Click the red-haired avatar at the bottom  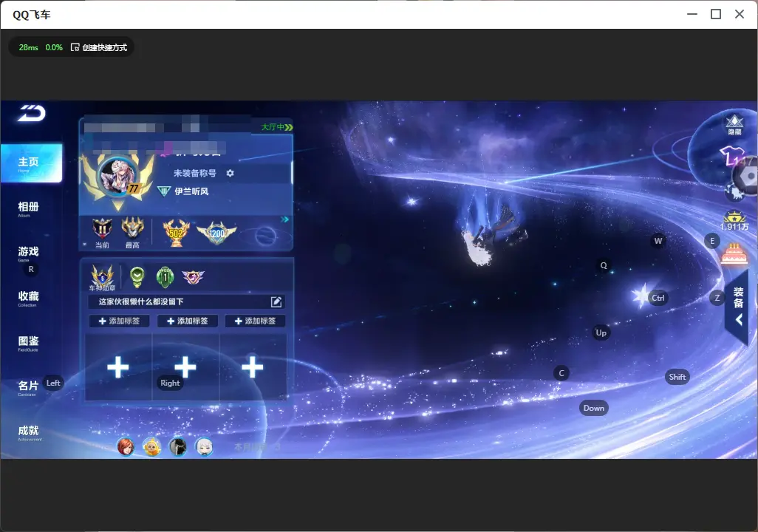click(126, 446)
